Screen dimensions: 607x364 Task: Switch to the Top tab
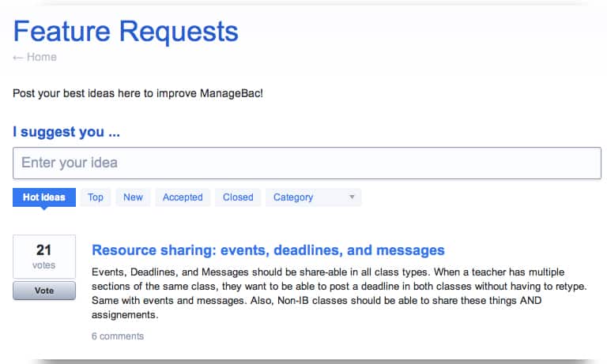[96, 197]
